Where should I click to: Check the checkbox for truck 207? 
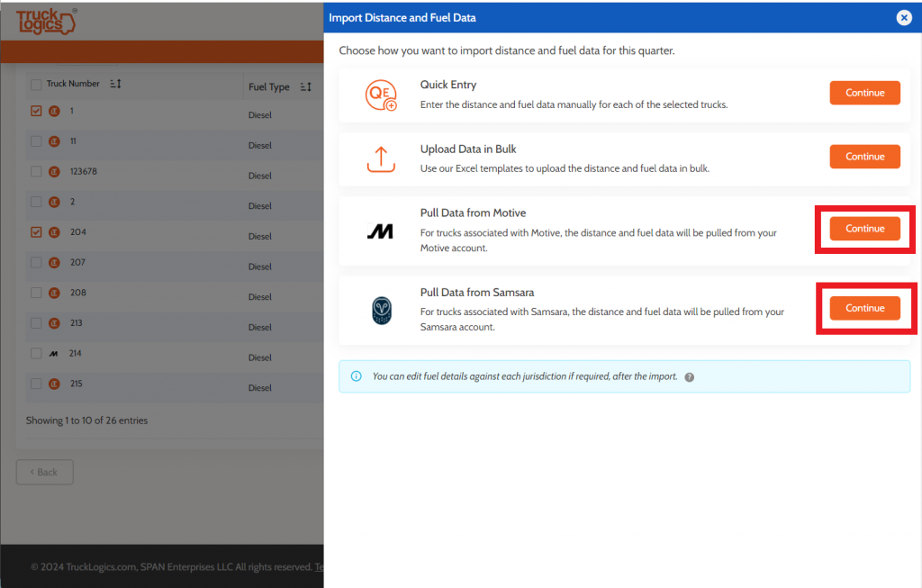click(36, 262)
